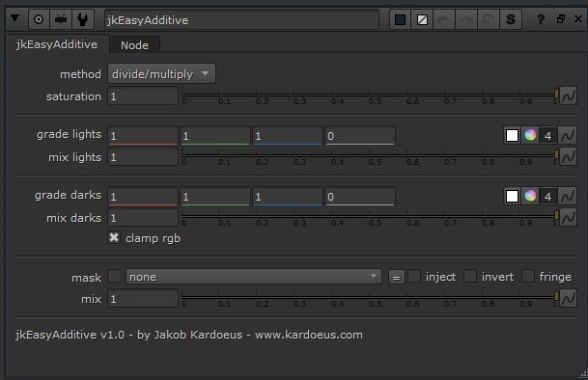Open grade darks animation curve menu

point(568,196)
